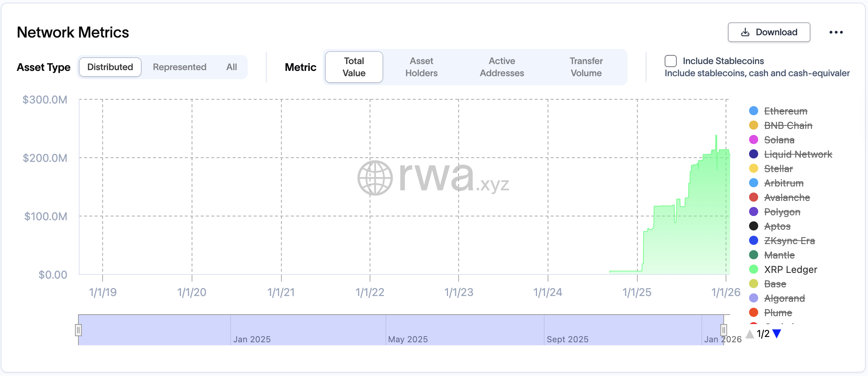Go to previous legend page arrow
868x376 pixels.
750,334
